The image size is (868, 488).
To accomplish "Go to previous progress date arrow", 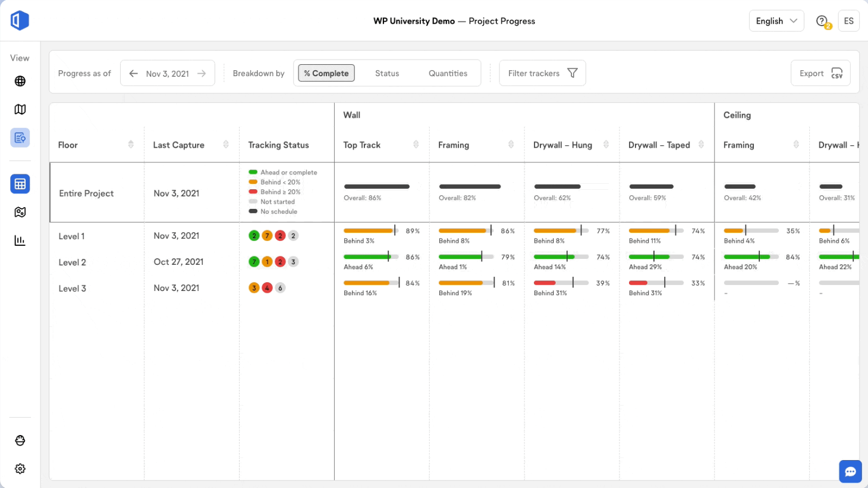I will point(134,74).
